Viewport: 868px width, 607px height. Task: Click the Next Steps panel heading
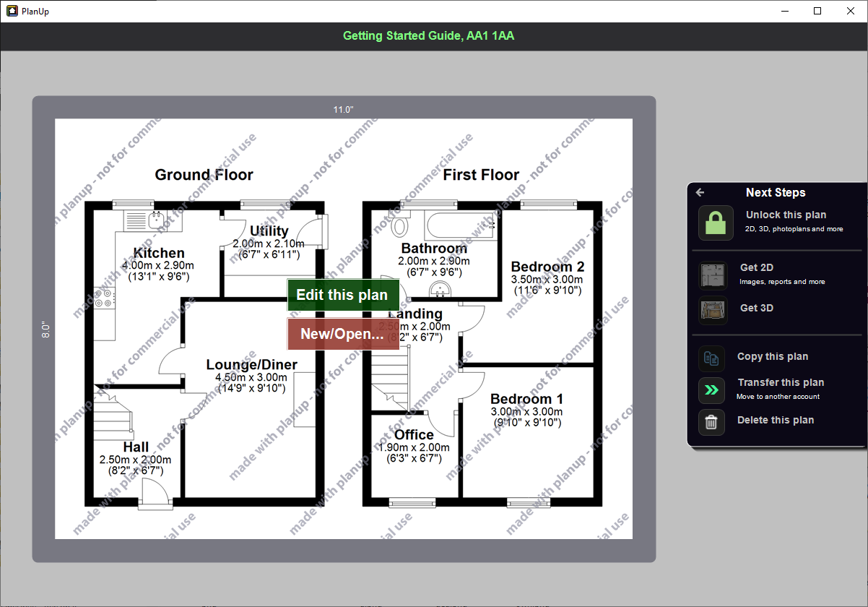(776, 192)
